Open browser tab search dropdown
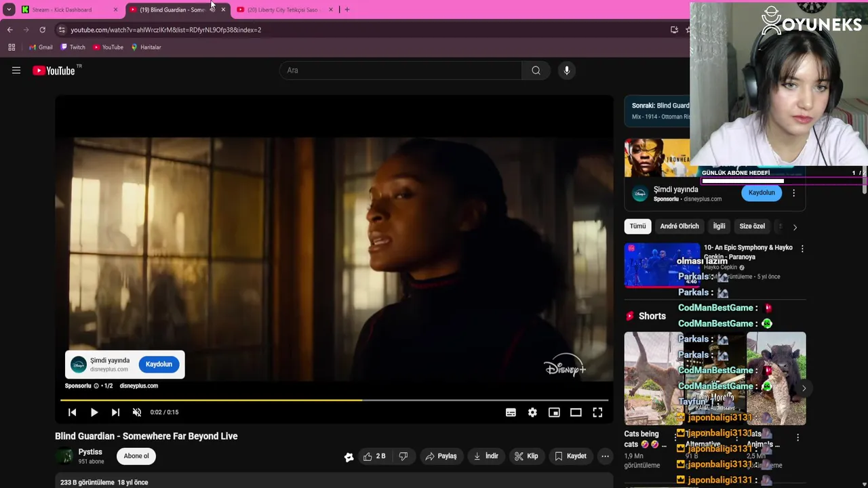 9,9
